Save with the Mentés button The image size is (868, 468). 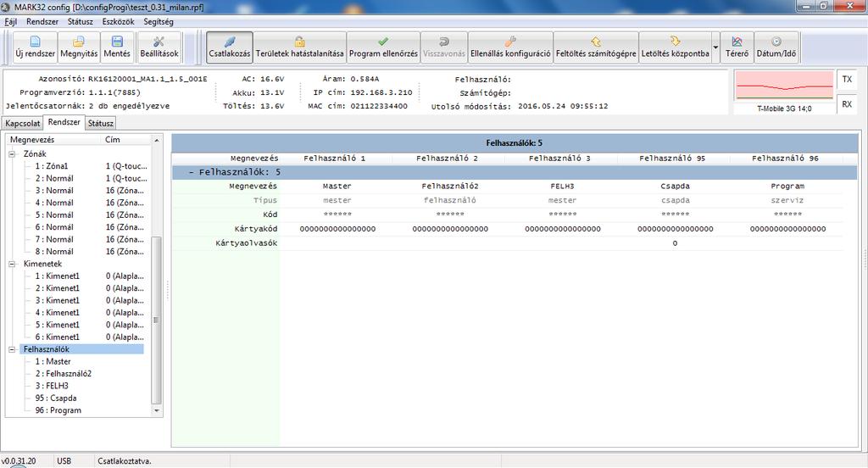[117, 47]
